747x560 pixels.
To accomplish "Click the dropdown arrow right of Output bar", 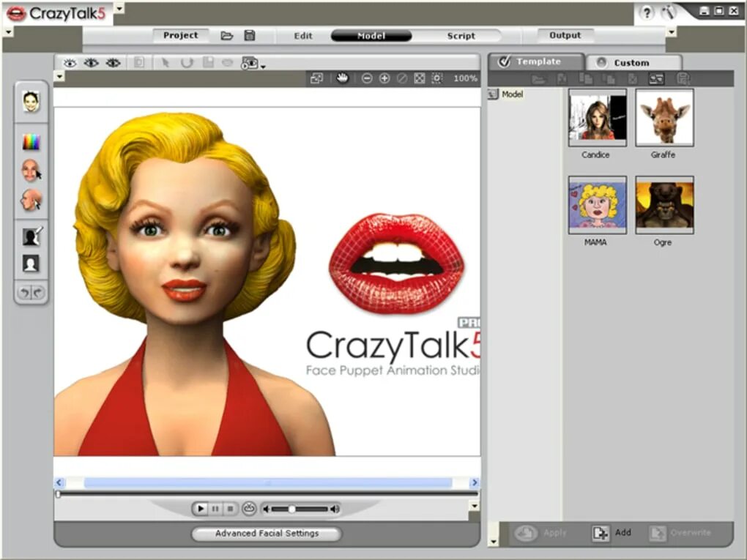I will point(671,32).
